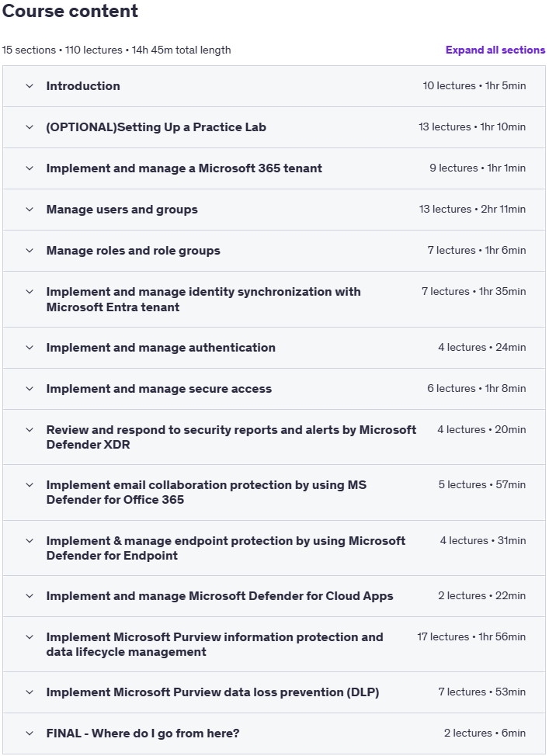Select '(OPTIONAL)Setting Up a Practice Lab' title
This screenshot has width=549, height=756.
156,127
